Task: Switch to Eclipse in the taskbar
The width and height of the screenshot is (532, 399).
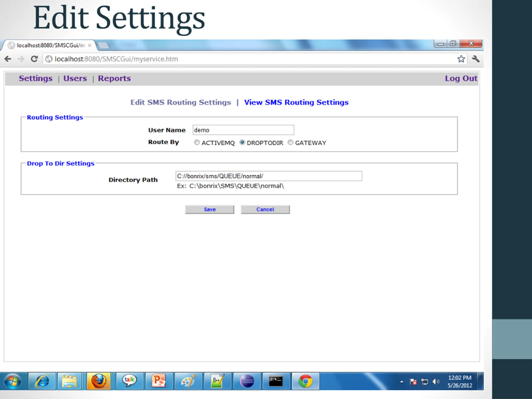Action: pyautogui.click(x=247, y=381)
